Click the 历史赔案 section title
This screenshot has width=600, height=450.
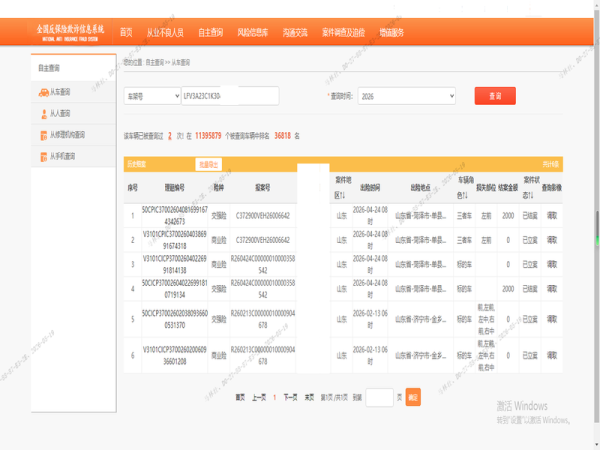pos(137,165)
